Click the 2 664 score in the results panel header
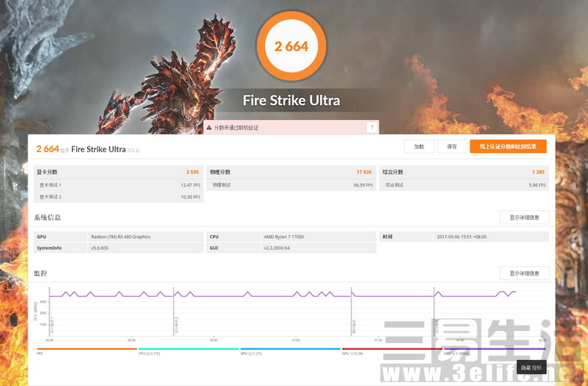 pos(48,149)
